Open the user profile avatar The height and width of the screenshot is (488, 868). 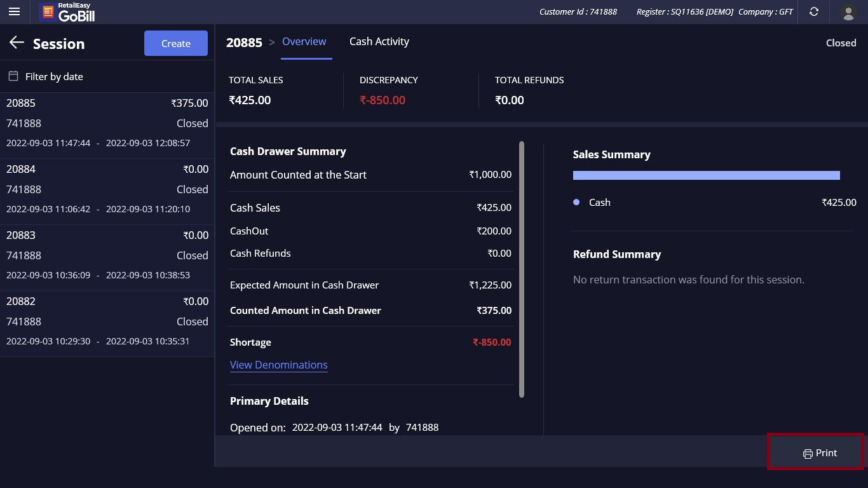pyautogui.click(x=848, y=11)
